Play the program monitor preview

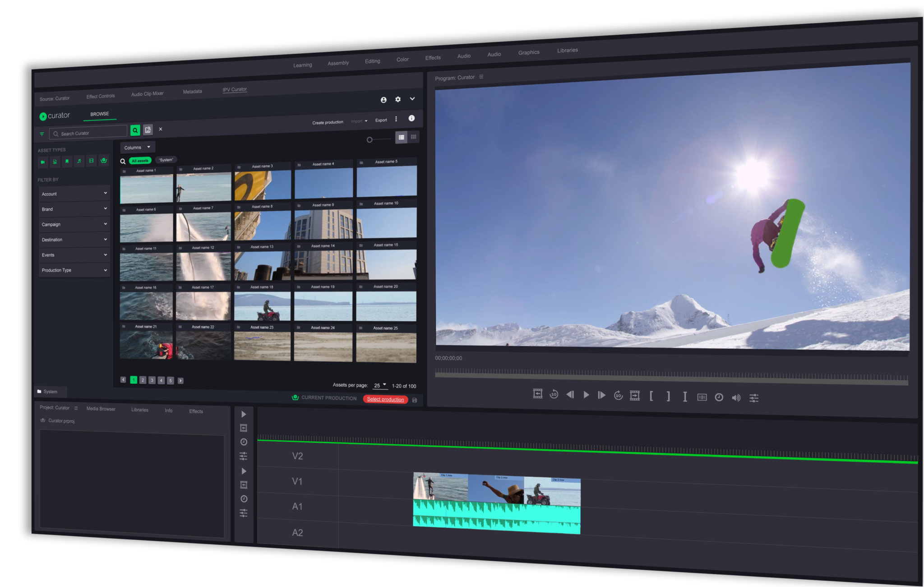pos(586,395)
